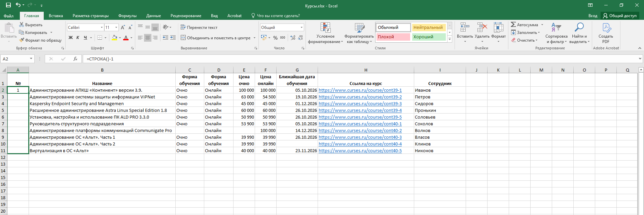Screen dimensions: 644x215
Task: Switch to the Рецензирование tab
Action: coord(186,16)
